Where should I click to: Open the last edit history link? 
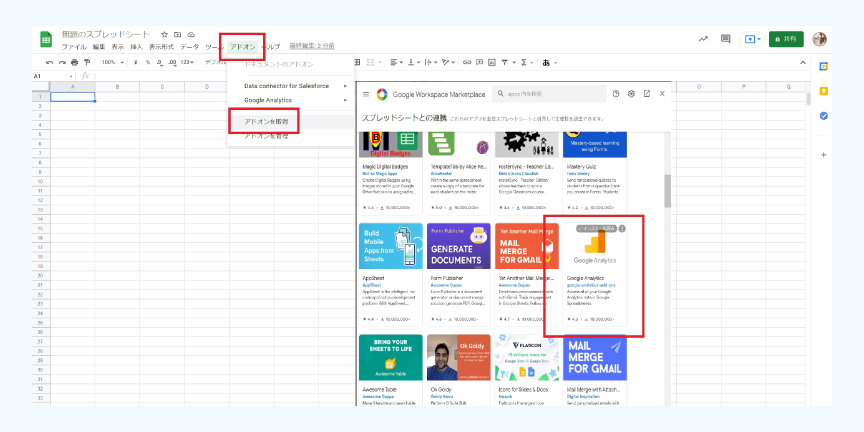pyautogui.click(x=312, y=46)
